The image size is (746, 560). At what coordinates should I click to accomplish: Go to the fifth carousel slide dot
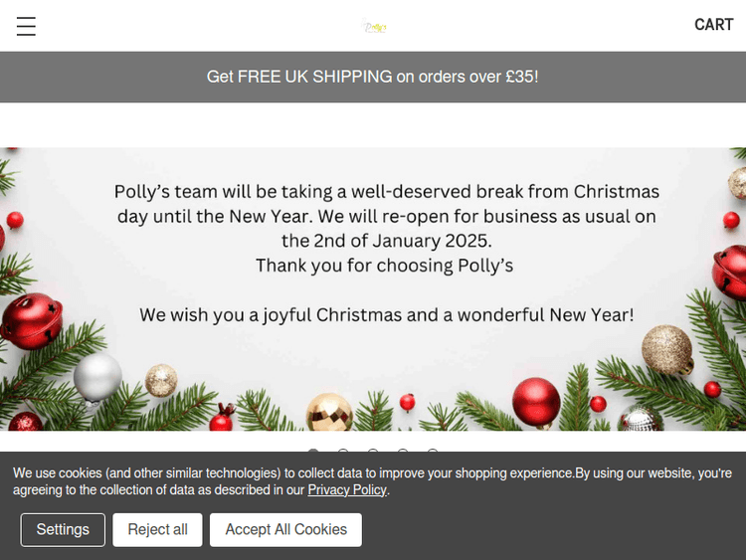[433, 453]
